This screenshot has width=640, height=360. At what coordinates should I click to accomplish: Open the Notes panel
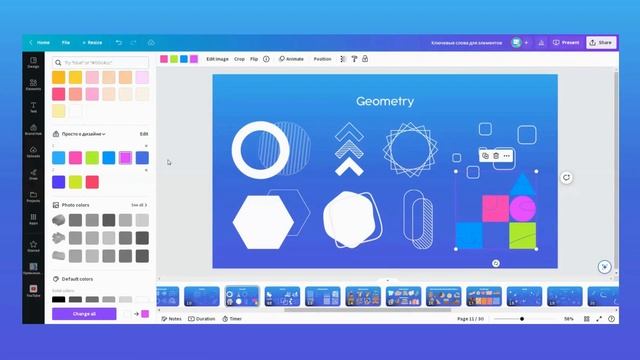pos(171,319)
